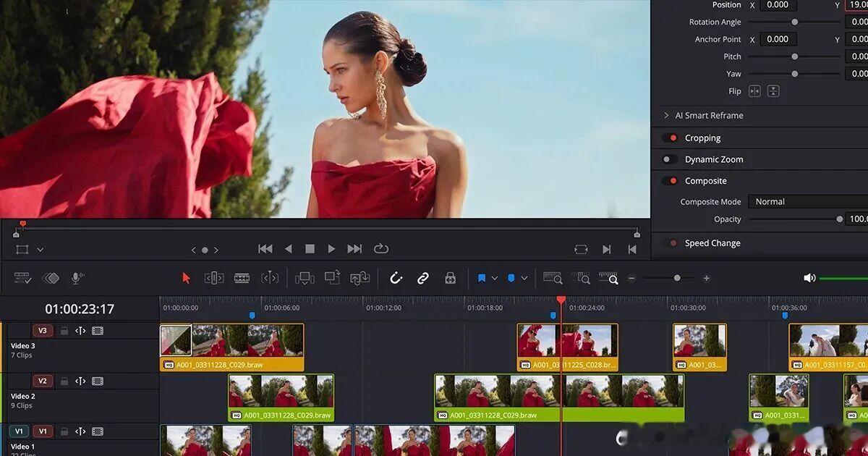Open the viewer overlay mode dropdown arrow

(40, 250)
